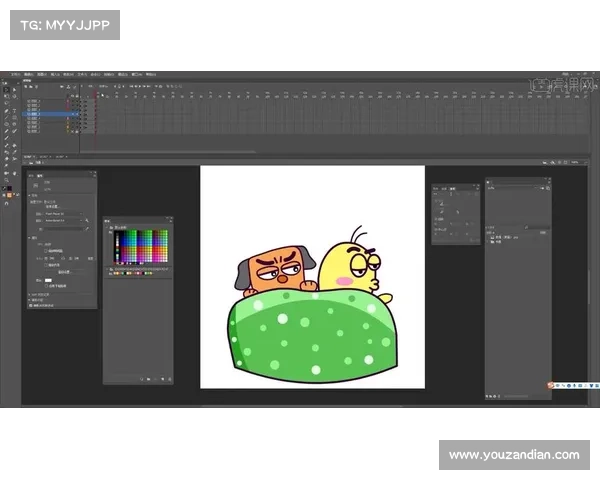
Task: Open the 窗口 (Window) menu
Action: pyautogui.click(x=137, y=74)
